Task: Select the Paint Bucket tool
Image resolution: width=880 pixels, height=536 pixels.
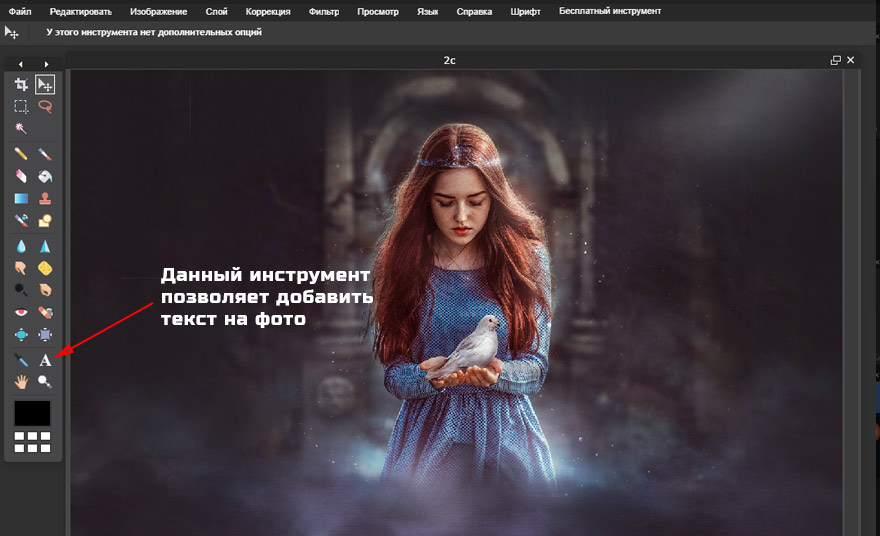Action: [45, 176]
